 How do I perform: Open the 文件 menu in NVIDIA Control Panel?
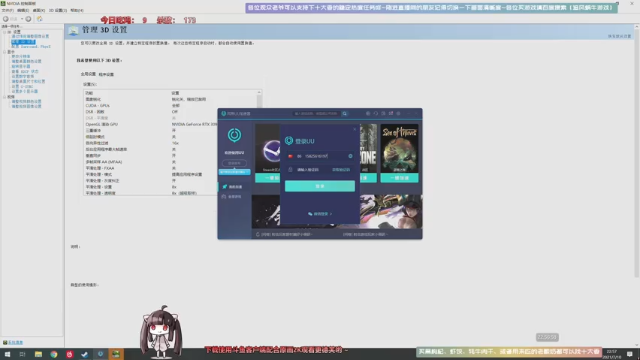click(7, 10)
